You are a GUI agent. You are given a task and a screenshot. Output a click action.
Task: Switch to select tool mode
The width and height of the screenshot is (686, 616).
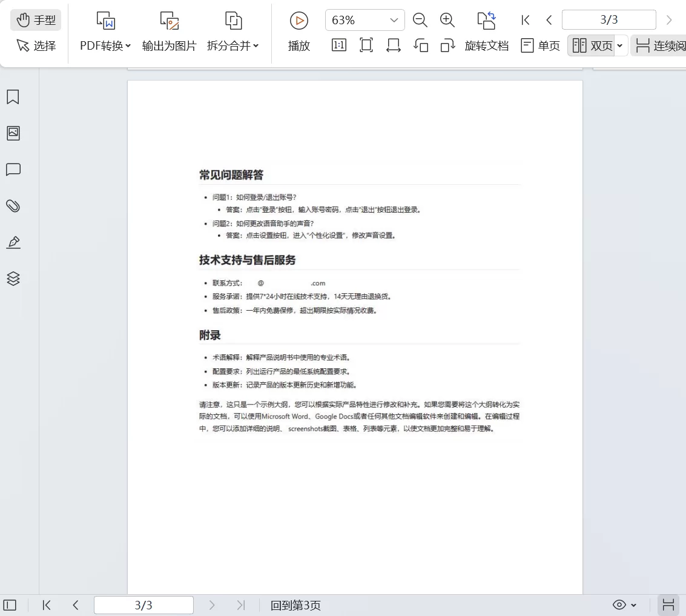[36, 45]
